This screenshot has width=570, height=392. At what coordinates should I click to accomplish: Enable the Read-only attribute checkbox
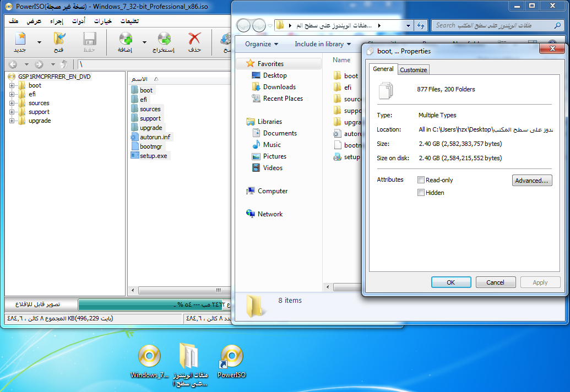click(x=421, y=180)
